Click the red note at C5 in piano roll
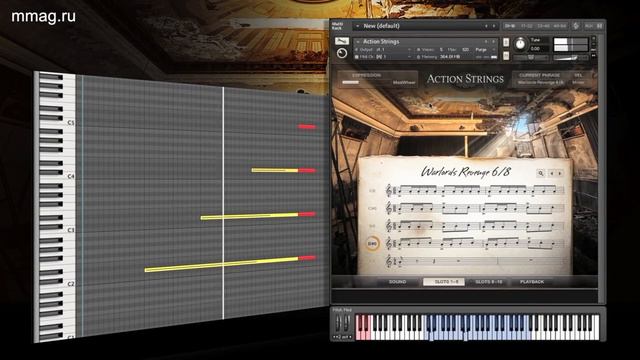This screenshot has height=360, width=640. point(307,127)
